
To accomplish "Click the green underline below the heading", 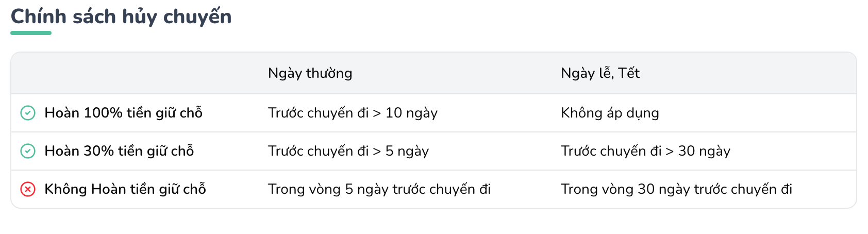I will coord(31,33).
